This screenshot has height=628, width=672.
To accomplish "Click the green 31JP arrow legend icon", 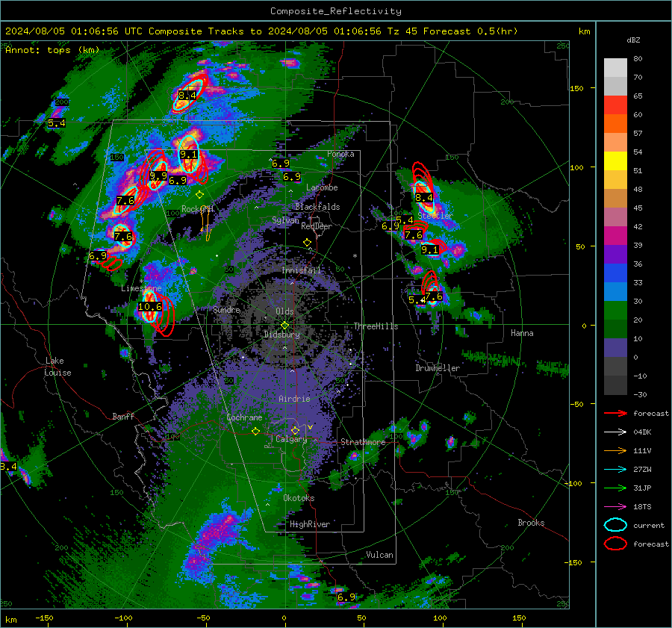I will (615, 488).
